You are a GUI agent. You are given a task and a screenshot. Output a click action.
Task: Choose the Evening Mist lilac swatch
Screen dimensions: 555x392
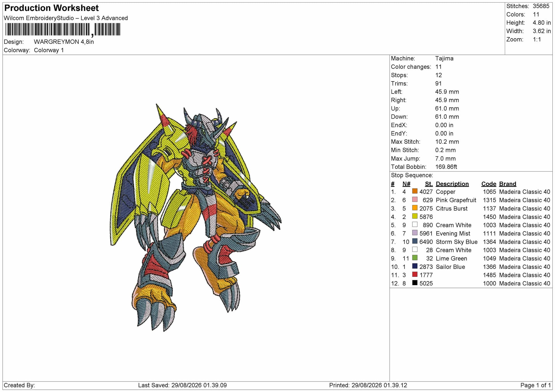tap(415, 233)
